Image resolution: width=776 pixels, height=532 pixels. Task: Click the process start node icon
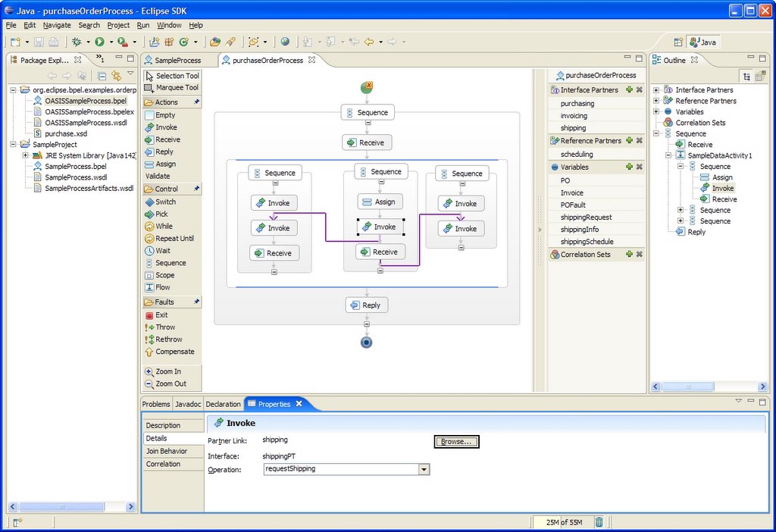pyautogui.click(x=366, y=88)
